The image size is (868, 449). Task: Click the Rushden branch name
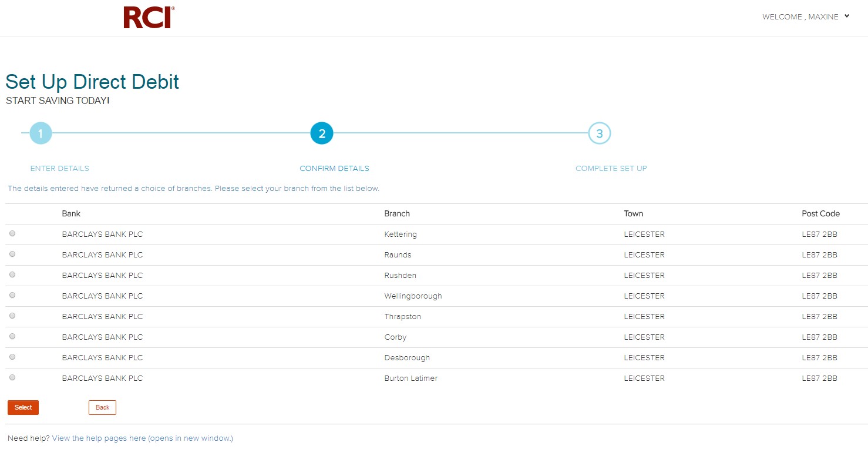click(400, 276)
